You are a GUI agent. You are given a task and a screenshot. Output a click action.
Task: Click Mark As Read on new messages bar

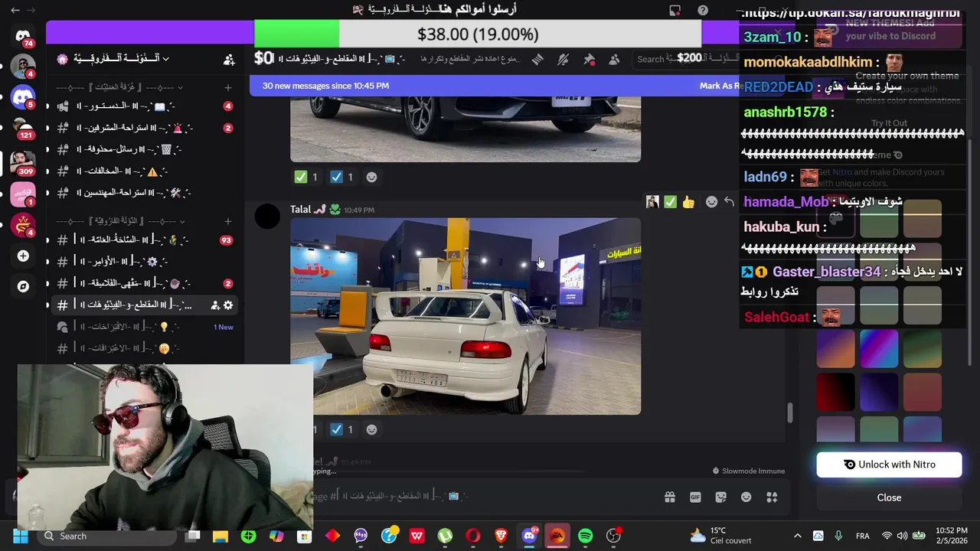(x=718, y=86)
